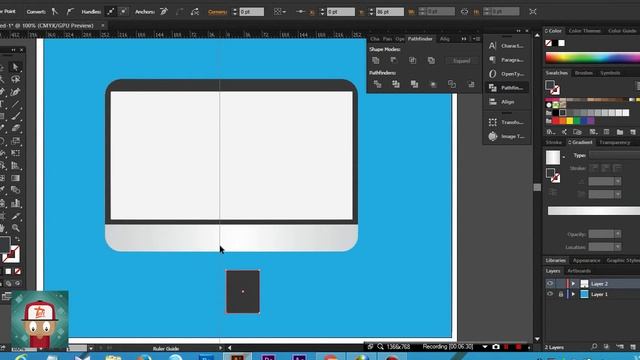Select the Line Segment tool
The height and width of the screenshot is (360, 640).
[x=16, y=104]
